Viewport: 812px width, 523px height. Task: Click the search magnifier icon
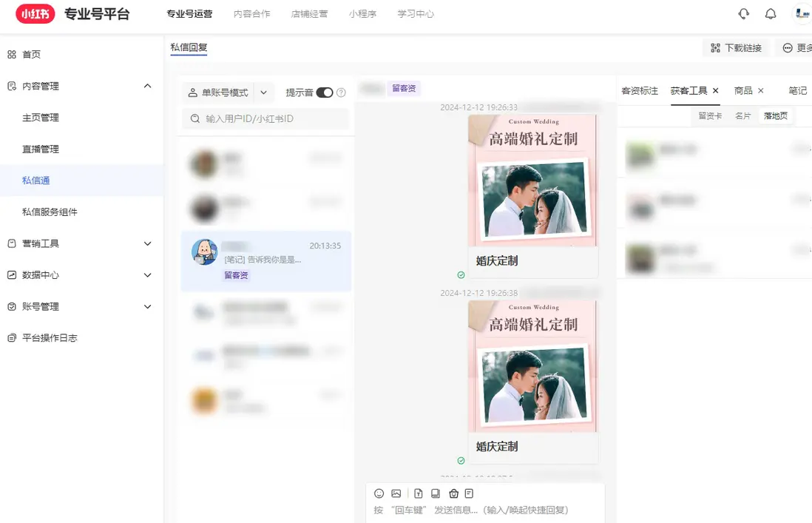tap(195, 118)
